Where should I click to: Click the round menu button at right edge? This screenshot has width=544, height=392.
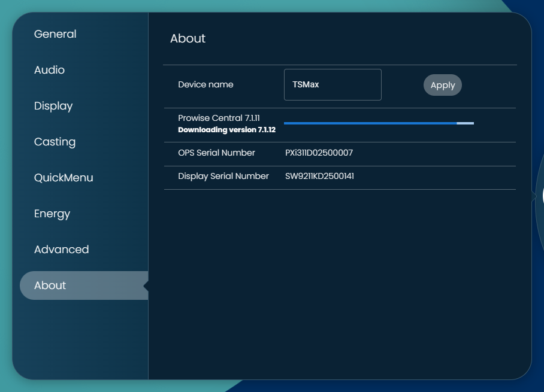point(540,196)
